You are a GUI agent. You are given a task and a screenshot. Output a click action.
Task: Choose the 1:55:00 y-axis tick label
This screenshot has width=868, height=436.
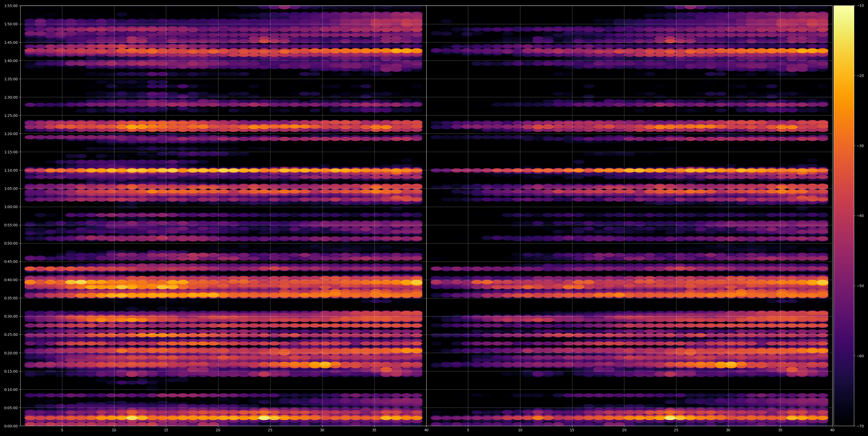11,6
